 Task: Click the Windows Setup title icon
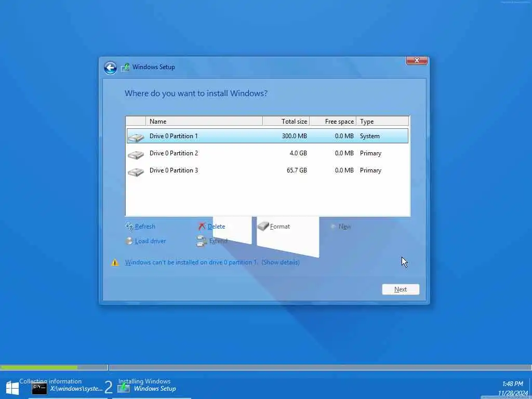coord(126,67)
